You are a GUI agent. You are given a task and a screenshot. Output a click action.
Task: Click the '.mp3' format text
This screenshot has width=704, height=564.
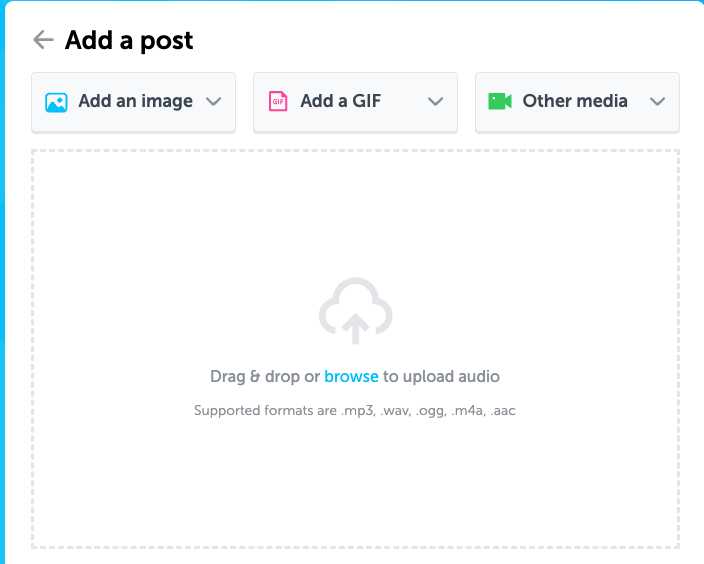click(358, 411)
